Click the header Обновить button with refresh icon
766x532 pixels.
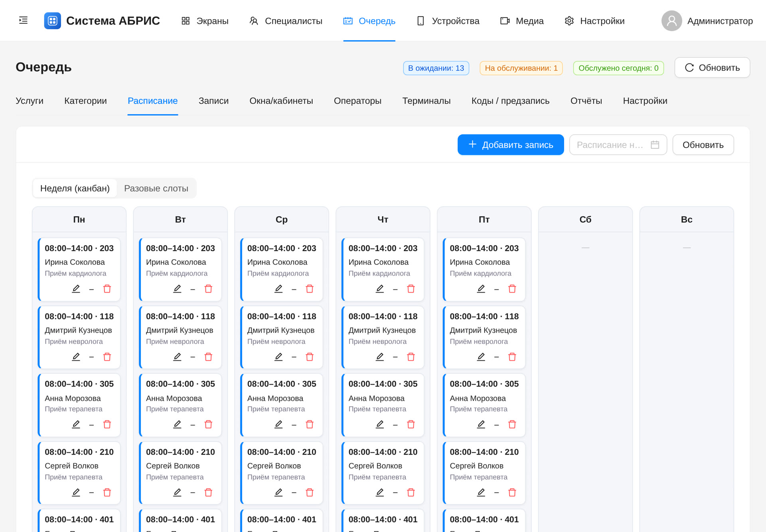[x=712, y=68]
